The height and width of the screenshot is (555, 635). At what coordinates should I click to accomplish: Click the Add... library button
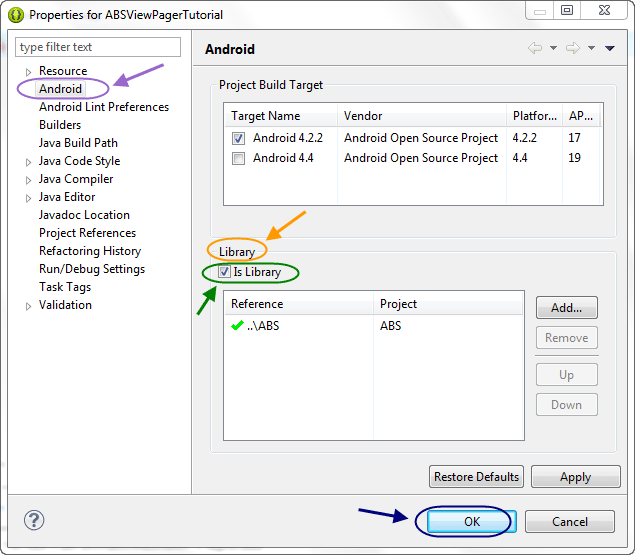pos(567,307)
